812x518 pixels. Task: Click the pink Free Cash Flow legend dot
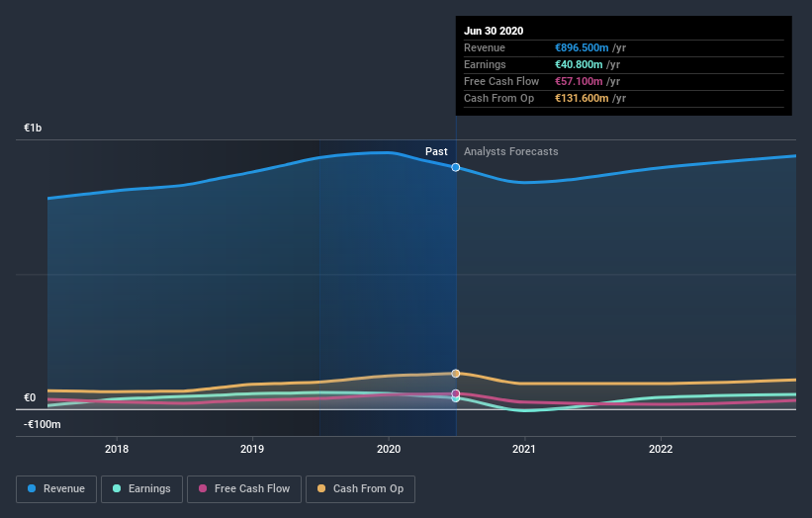203,488
